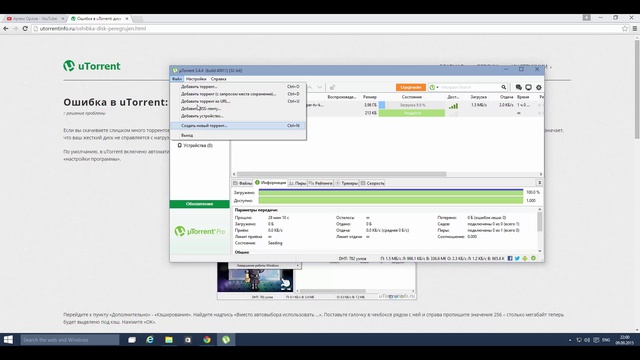Click the Windows taskbar search box
Screen dimensions: 640x360
(x=70, y=340)
